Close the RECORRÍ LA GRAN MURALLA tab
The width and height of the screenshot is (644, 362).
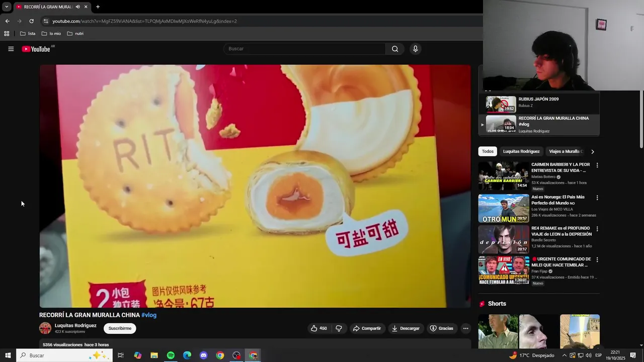[86, 7]
